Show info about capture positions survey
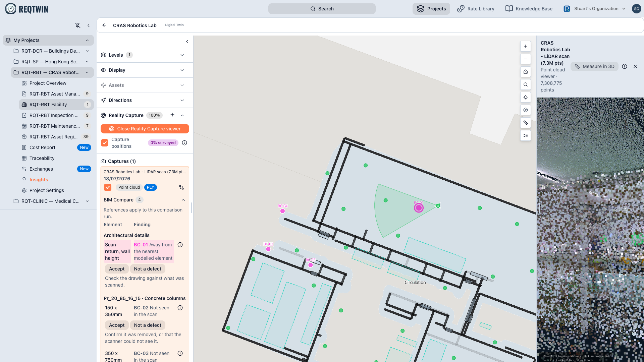 (x=184, y=143)
